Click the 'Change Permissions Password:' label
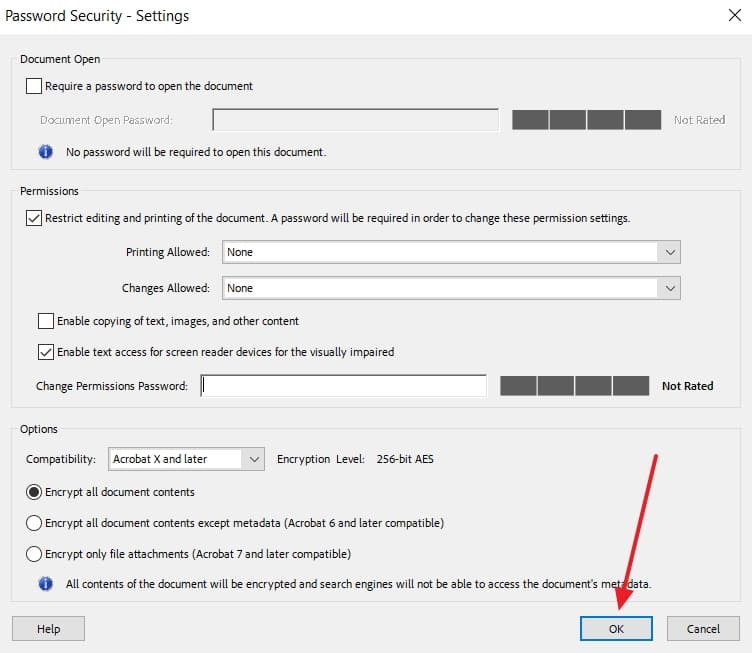The image size is (752, 653). [112, 386]
